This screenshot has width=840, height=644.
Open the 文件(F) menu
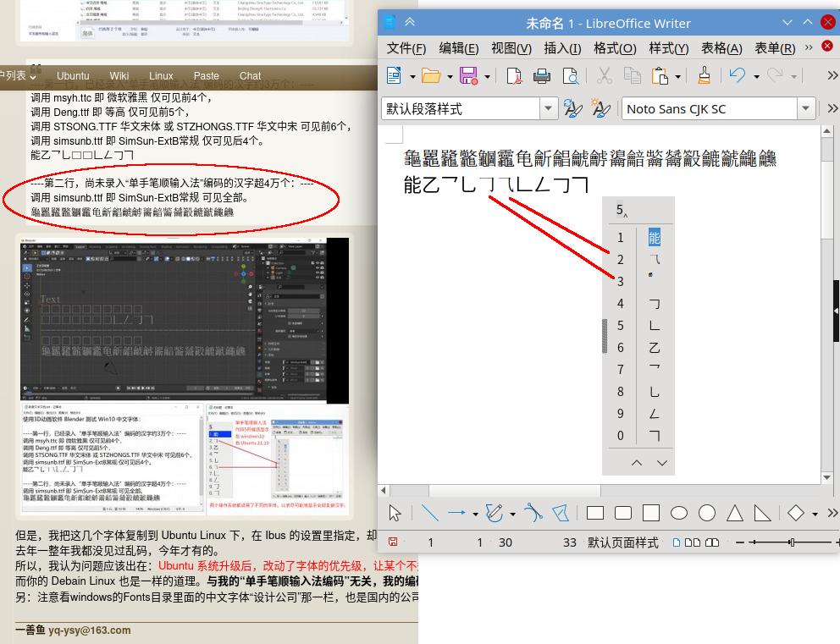[x=406, y=48]
